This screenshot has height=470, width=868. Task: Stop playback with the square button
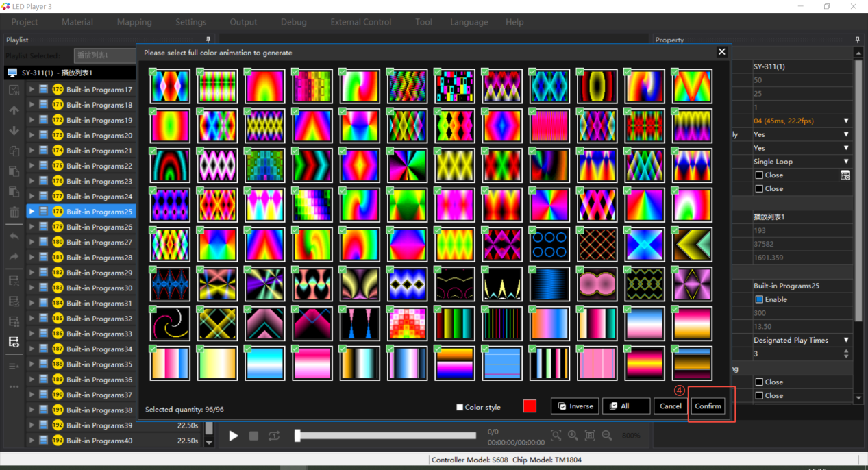click(253, 436)
